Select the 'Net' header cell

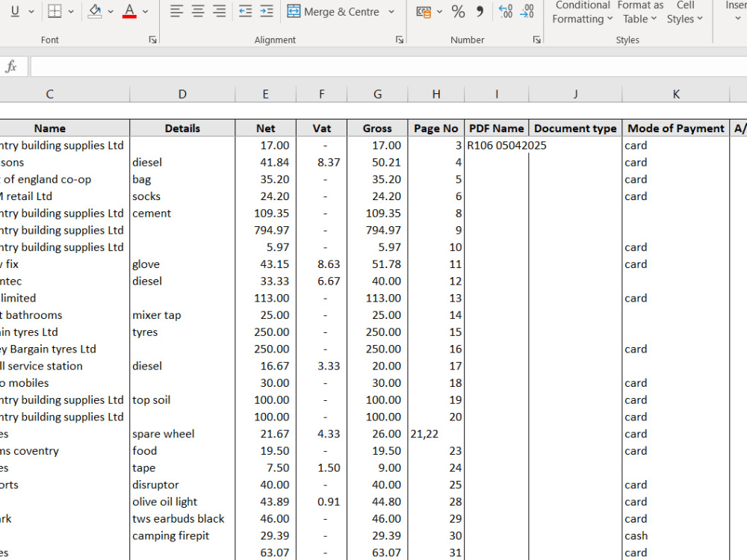pyautogui.click(x=265, y=128)
